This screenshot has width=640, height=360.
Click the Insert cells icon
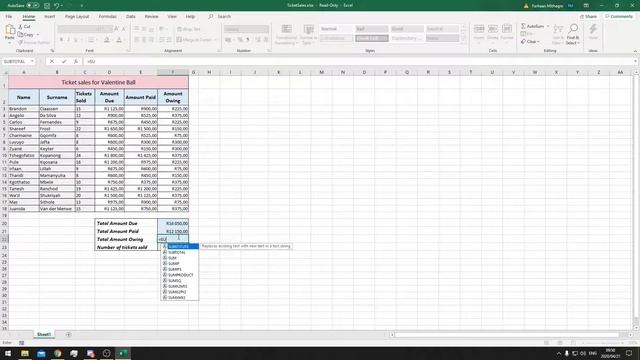pyautogui.click(x=479, y=32)
